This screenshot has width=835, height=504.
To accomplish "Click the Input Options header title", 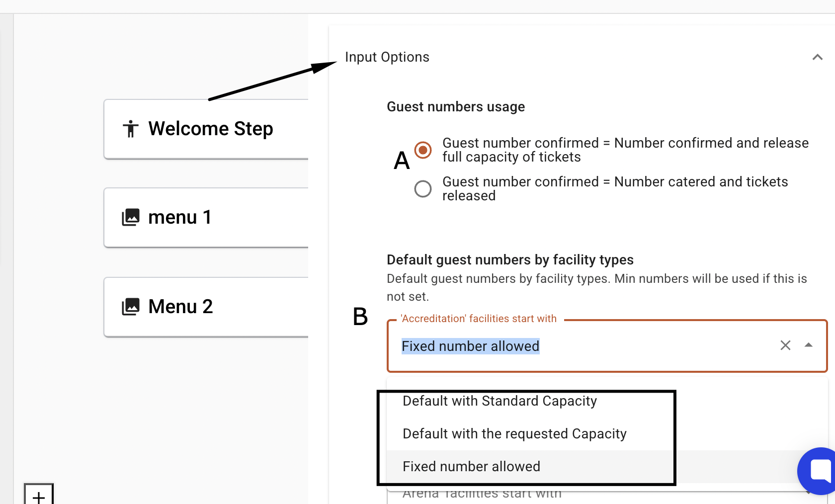I will [x=387, y=57].
